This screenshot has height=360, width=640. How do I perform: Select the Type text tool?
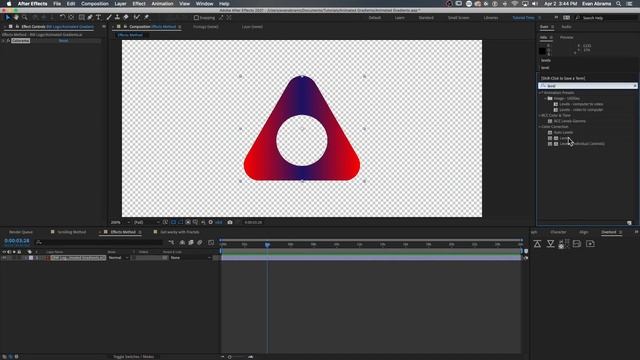pyautogui.click(x=98, y=18)
